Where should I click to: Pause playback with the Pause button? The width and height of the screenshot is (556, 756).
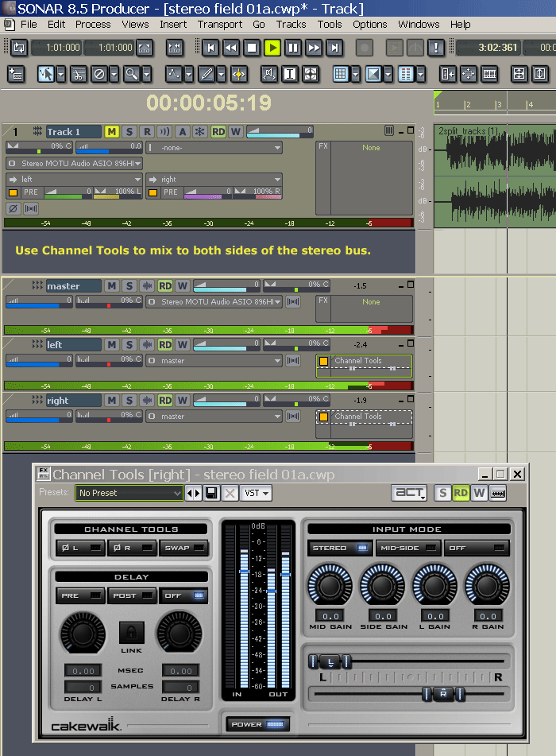coord(293,48)
